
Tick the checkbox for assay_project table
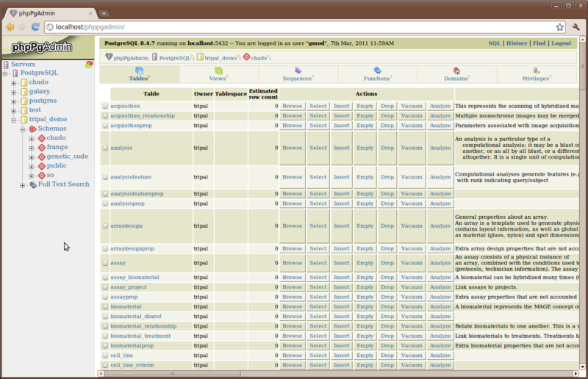coord(105,287)
